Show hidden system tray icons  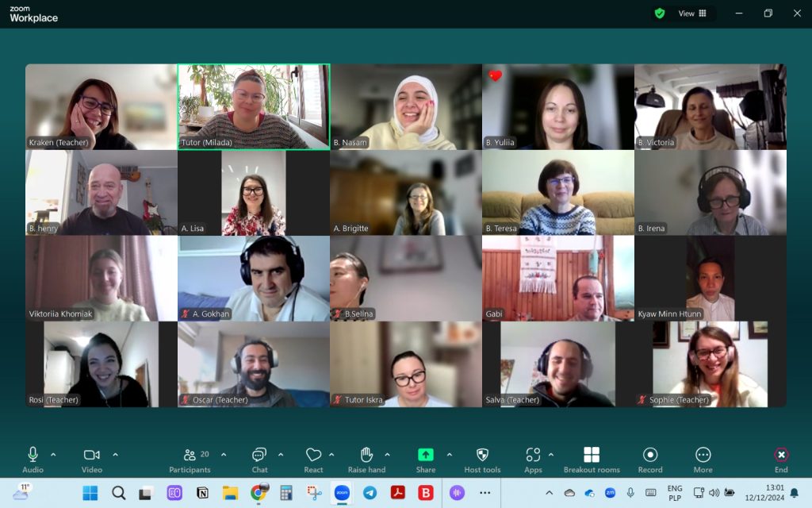point(550,493)
